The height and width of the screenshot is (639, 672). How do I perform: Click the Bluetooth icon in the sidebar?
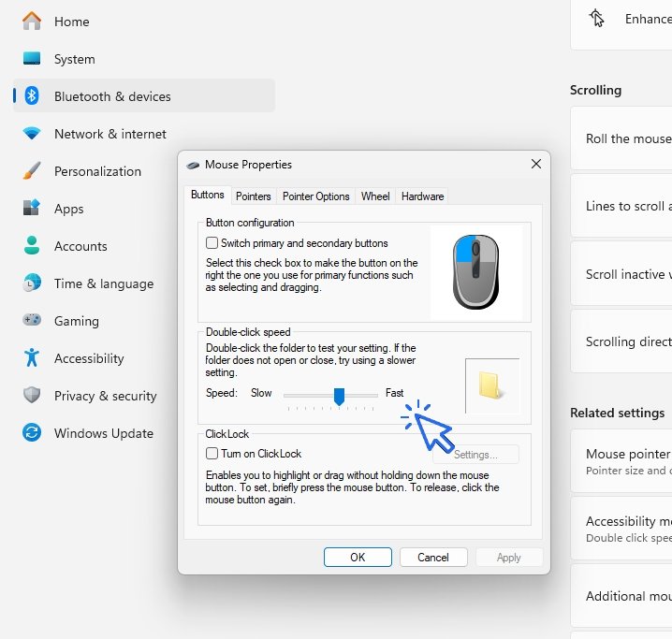pyautogui.click(x=32, y=95)
